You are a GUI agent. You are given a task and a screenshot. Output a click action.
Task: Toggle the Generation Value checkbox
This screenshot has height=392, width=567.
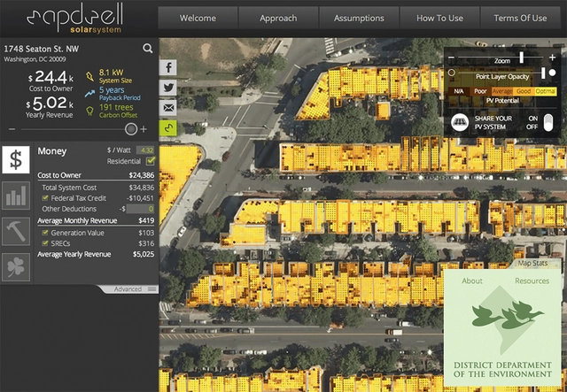45,233
